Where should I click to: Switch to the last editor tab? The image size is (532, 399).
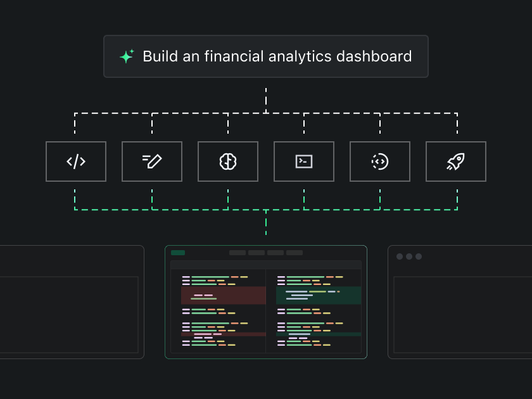coord(294,252)
